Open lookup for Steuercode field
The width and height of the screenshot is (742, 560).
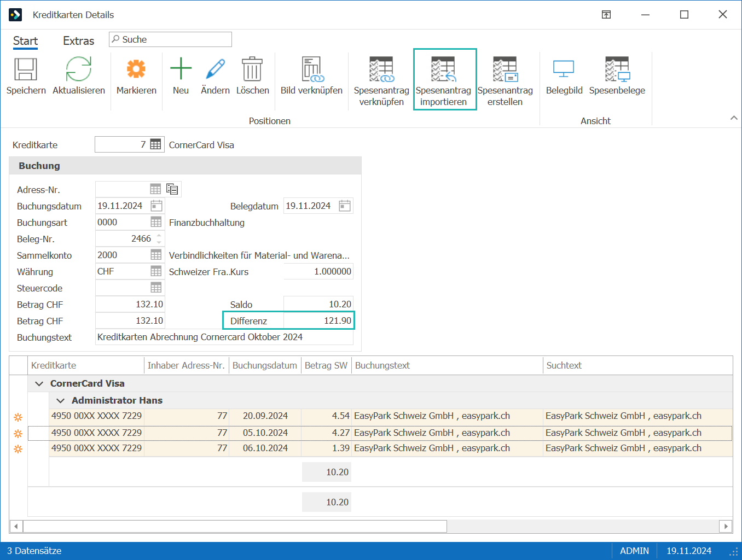point(156,288)
